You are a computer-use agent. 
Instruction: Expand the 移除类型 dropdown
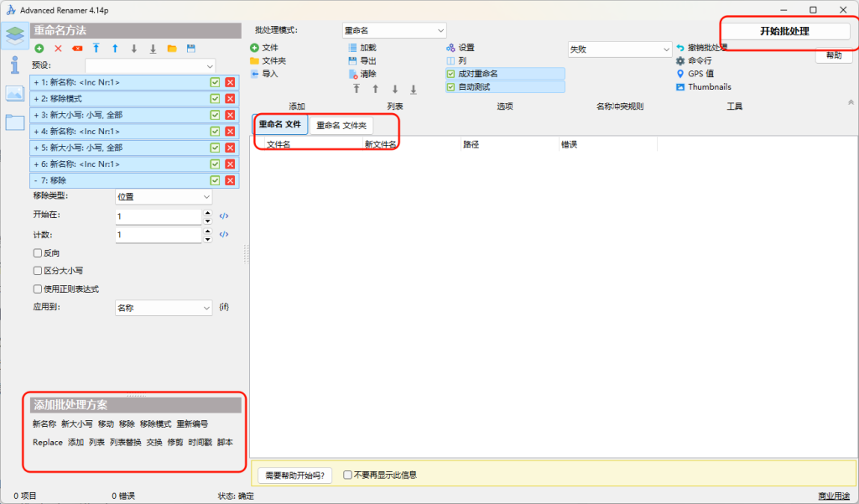tap(164, 196)
